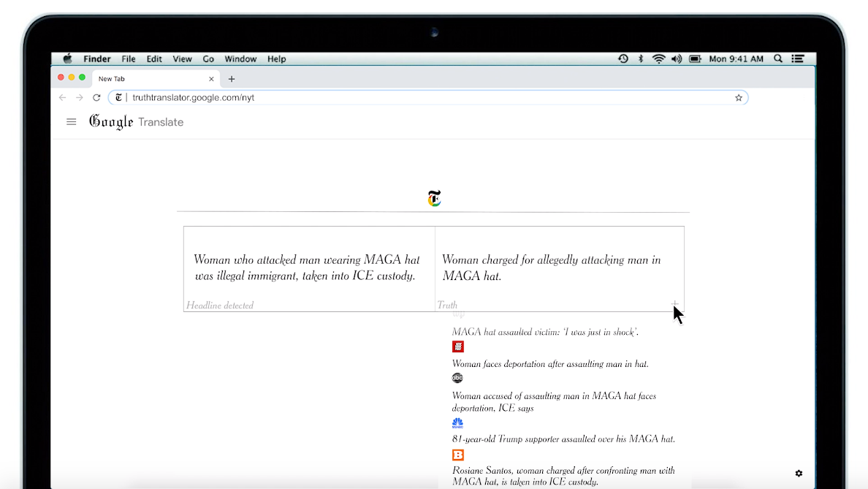
Task: Open the Go menu
Action: click(208, 58)
